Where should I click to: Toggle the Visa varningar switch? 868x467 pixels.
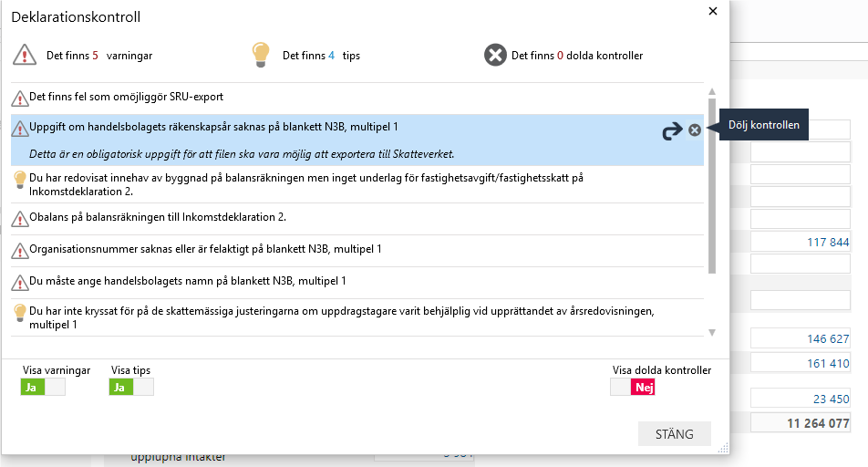tap(43, 388)
